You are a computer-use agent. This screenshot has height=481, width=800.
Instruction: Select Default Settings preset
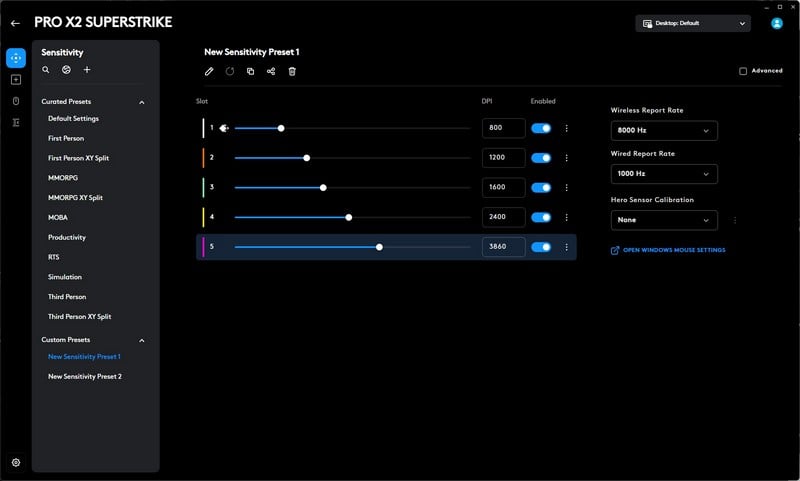pyautogui.click(x=73, y=118)
